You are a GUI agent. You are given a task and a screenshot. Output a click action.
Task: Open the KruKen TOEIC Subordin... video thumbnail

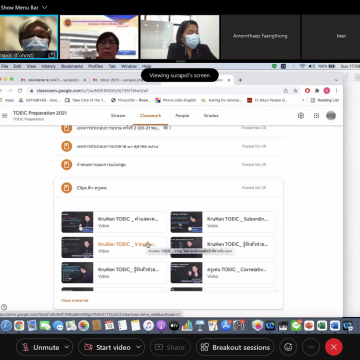click(186, 222)
